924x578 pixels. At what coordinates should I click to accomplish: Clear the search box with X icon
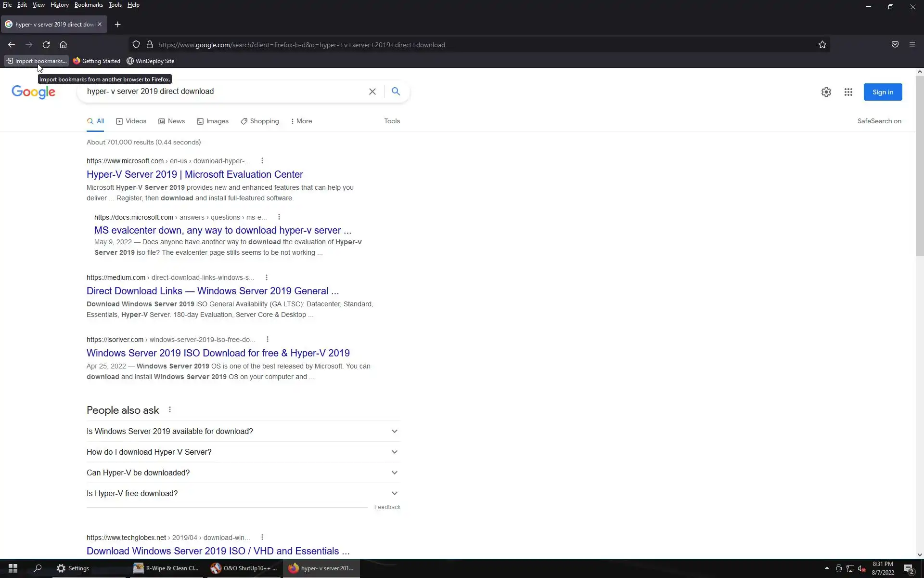click(x=372, y=92)
